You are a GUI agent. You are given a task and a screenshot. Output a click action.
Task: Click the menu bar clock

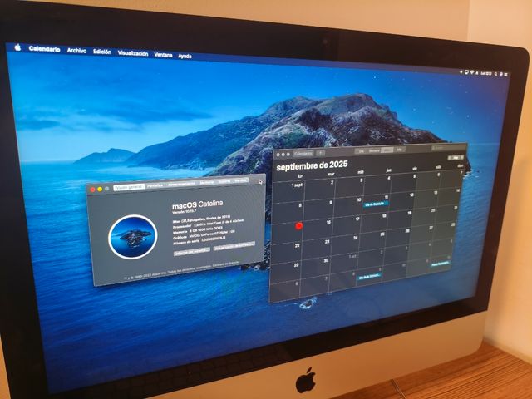coord(485,73)
